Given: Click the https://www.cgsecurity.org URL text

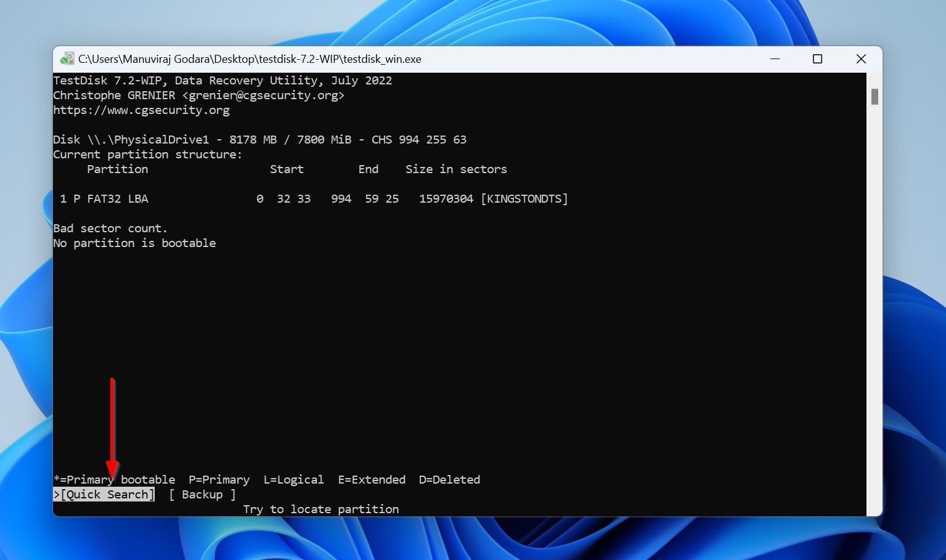Looking at the screenshot, I should click(141, 110).
